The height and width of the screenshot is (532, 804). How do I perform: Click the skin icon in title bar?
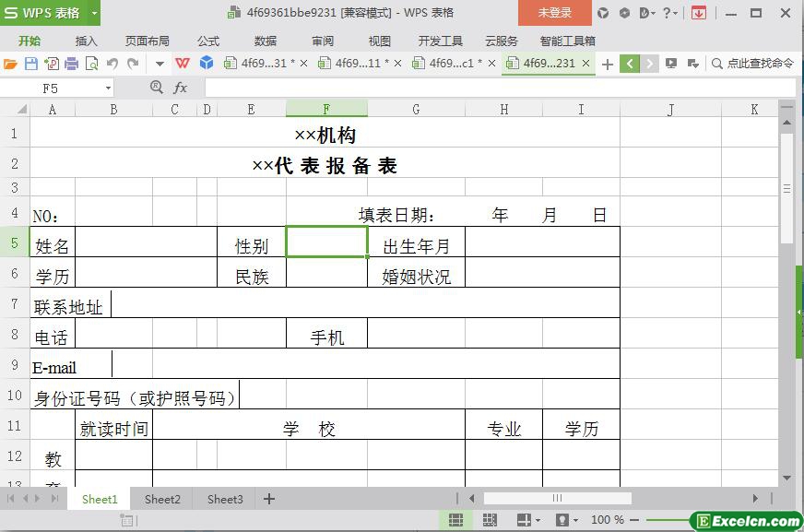point(603,13)
